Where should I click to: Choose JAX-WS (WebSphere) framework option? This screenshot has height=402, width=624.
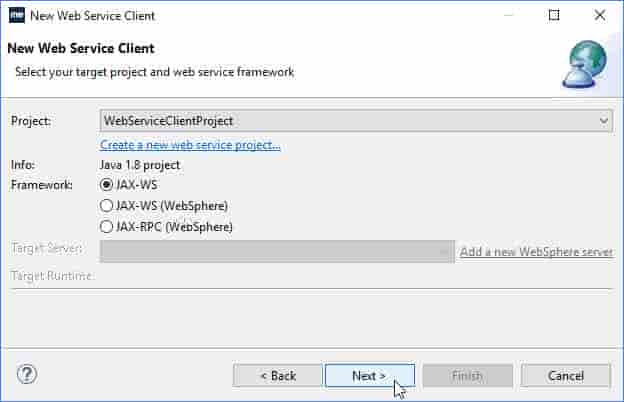pyautogui.click(x=106, y=206)
